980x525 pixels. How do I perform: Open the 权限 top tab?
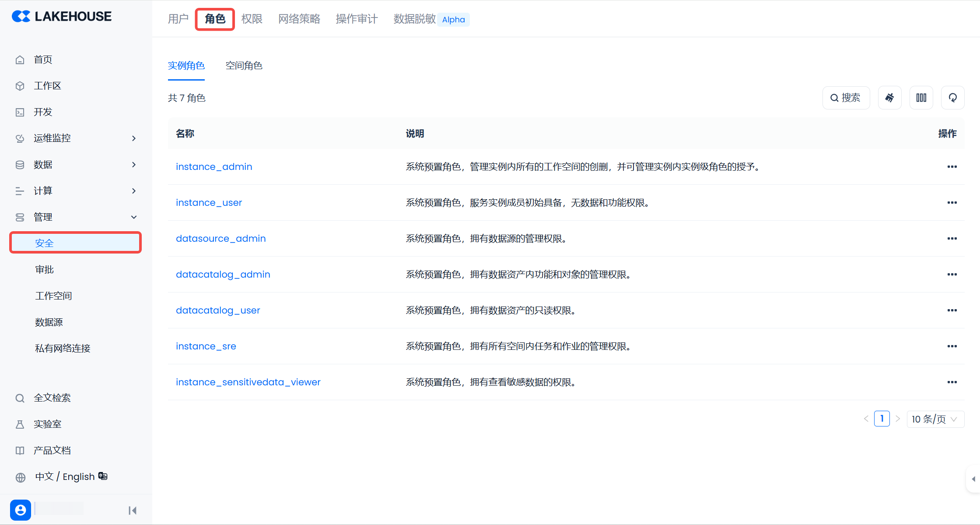coord(252,19)
